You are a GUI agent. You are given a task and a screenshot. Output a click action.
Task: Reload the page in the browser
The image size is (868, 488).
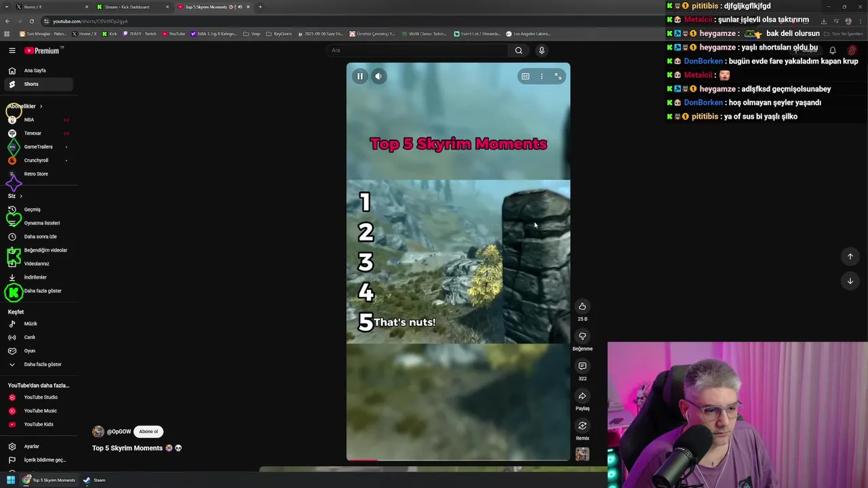(32, 21)
